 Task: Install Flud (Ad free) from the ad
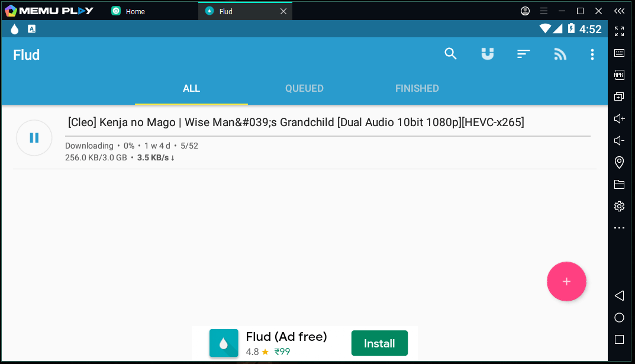379,343
